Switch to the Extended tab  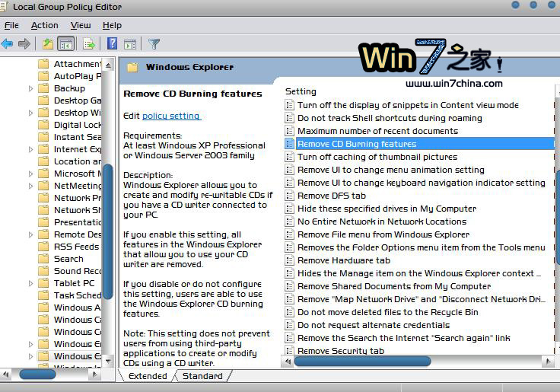tap(148, 376)
